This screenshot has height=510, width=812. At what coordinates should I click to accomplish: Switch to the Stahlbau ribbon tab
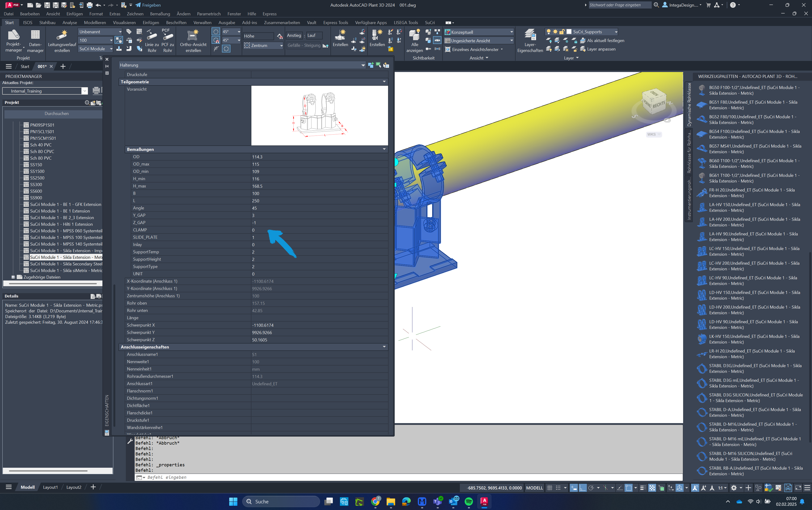click(47, 23)
